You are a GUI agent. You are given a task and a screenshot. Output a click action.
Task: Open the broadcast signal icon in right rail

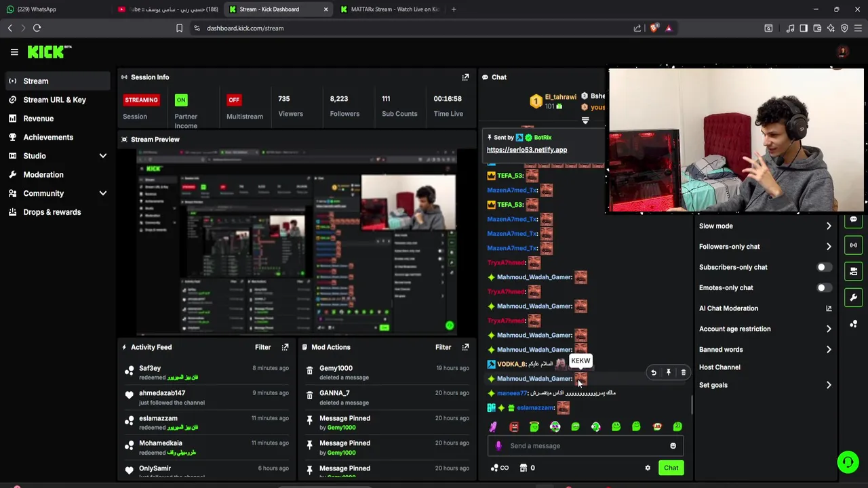pos(853,245)
